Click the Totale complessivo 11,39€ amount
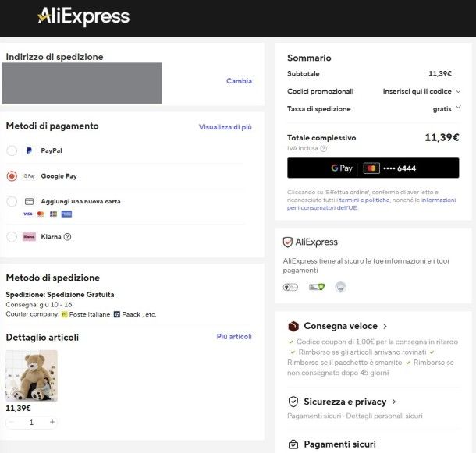476x453 pixels. [x=442, y=137]
